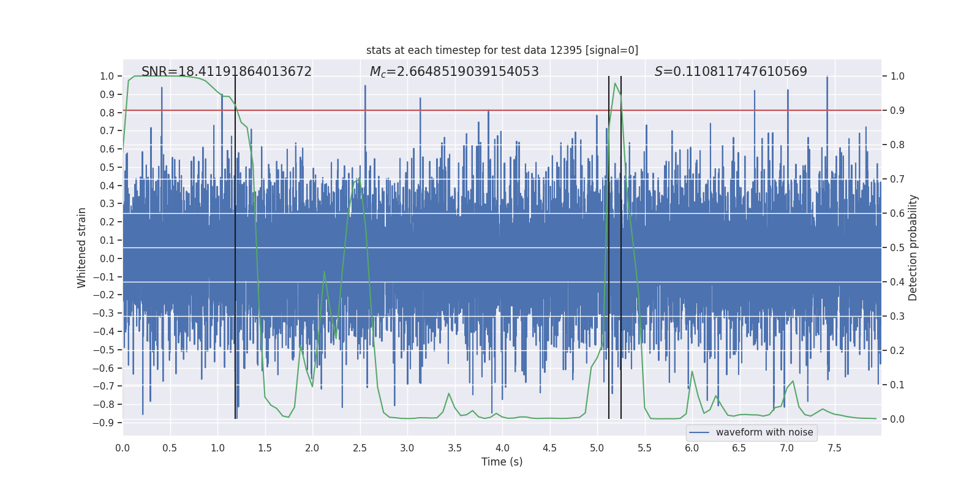Screen dimensions: 980x490
Task: Click the blue line sample in legend
Action: pyautogui.click(x=699, y=432)
